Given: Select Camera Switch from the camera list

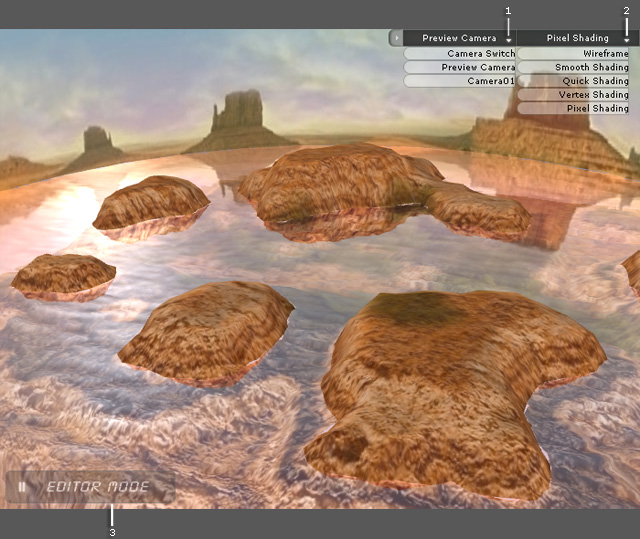Looking at the screenshot, I should point(461,54).
